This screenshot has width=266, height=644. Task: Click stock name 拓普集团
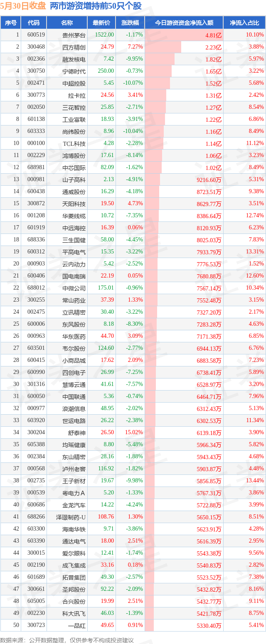74,578
